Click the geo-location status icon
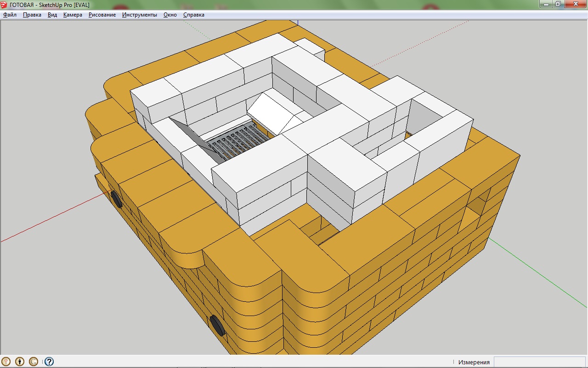 (x=6, y=362)
